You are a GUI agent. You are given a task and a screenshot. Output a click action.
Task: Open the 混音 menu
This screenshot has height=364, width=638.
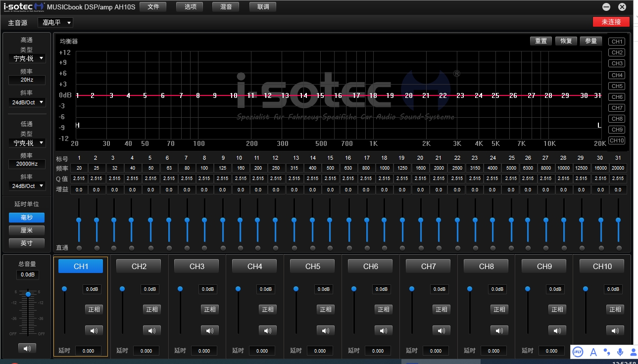click(x=226, y=6)
